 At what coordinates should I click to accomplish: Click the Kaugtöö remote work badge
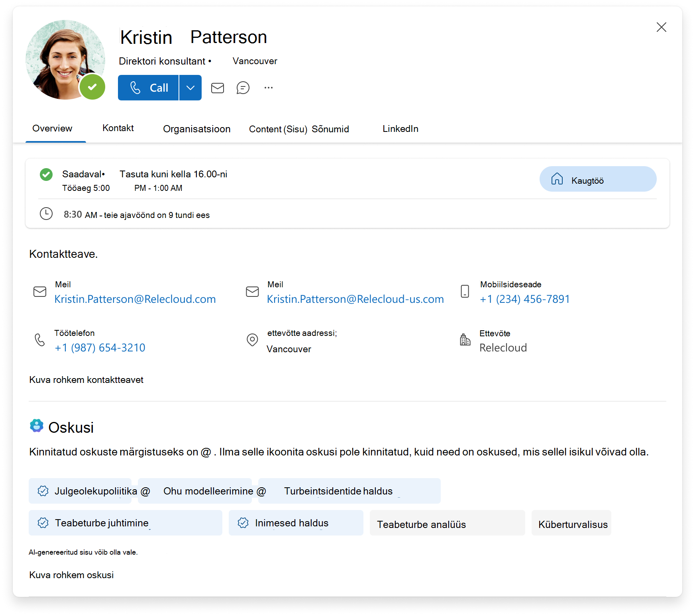point(598,179)
